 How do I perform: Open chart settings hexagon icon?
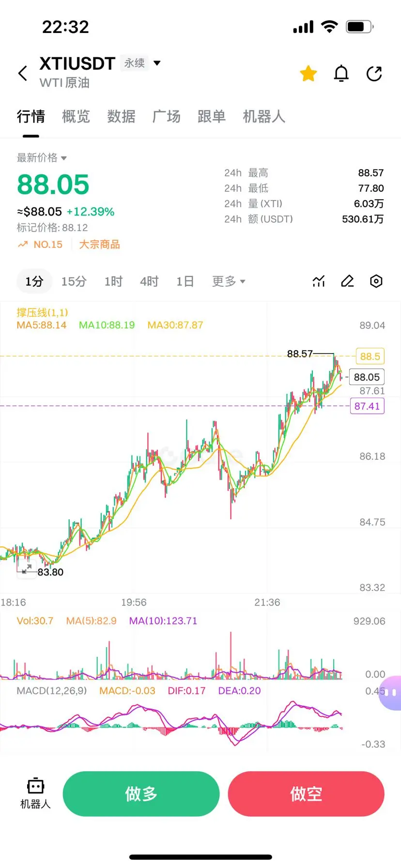tap(376, 281)
